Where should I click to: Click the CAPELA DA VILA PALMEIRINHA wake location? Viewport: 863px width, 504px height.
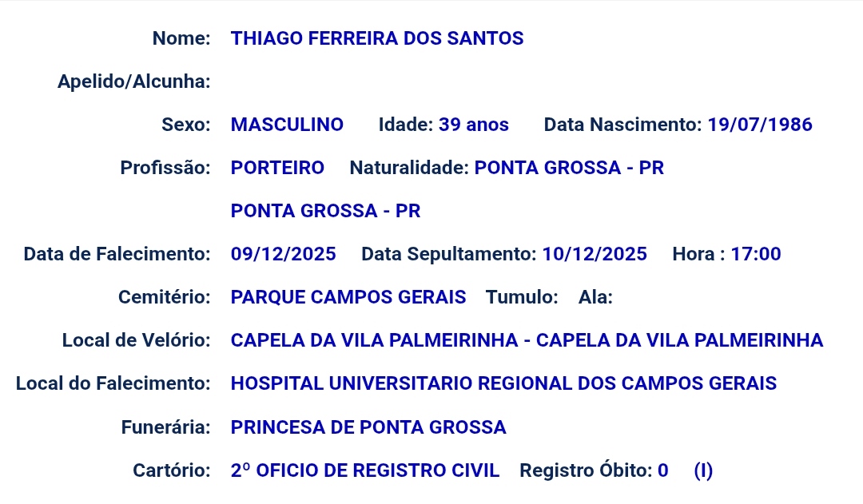(527, 340)
